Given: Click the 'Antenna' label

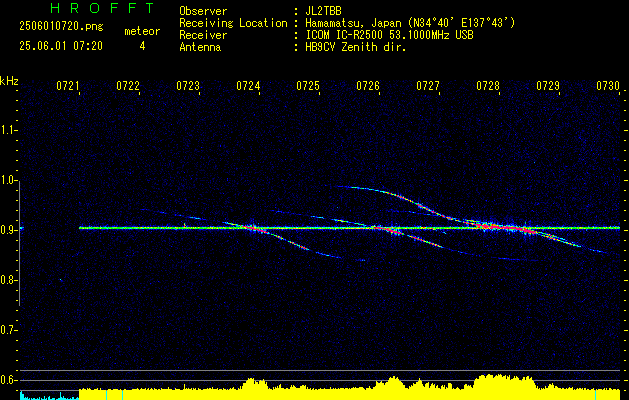Looking at the screenshot, I should coord(200,47).
